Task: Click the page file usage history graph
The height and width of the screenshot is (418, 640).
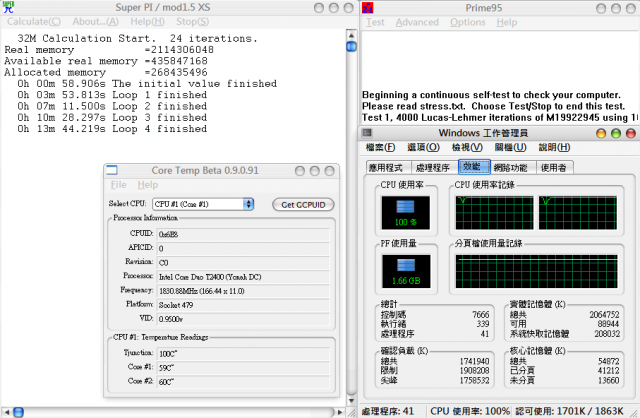Action: point(536,271)
